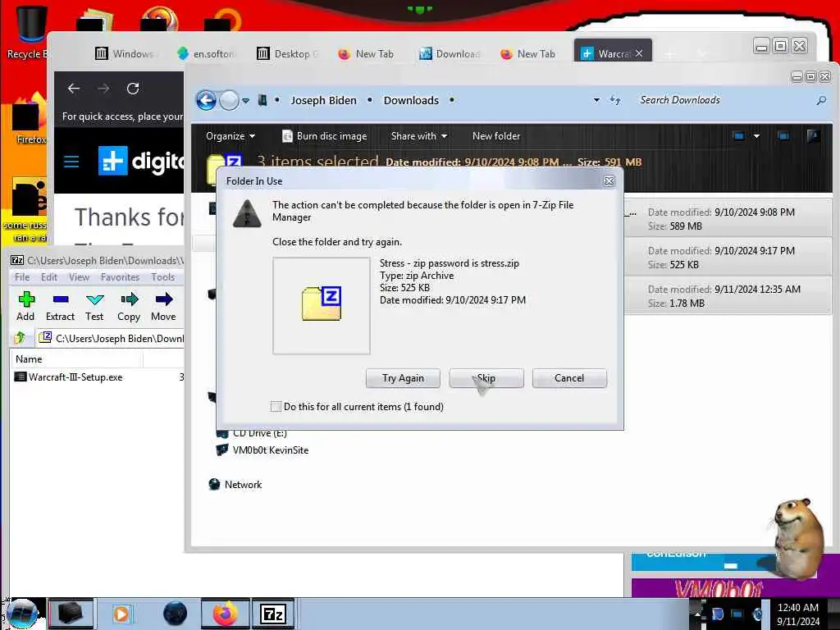
Task: Open 7-Zip Favorites menu
Action: pyautogui.click(x=120, y=277)
